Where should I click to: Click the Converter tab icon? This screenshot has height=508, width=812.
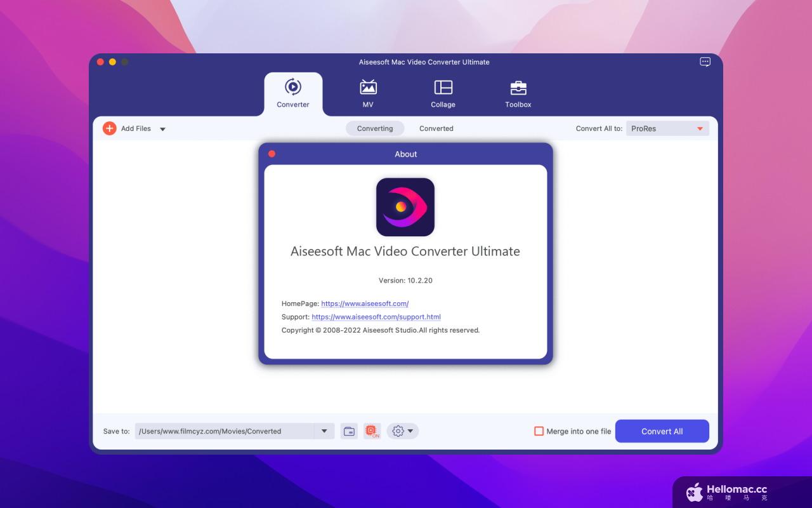293,86
